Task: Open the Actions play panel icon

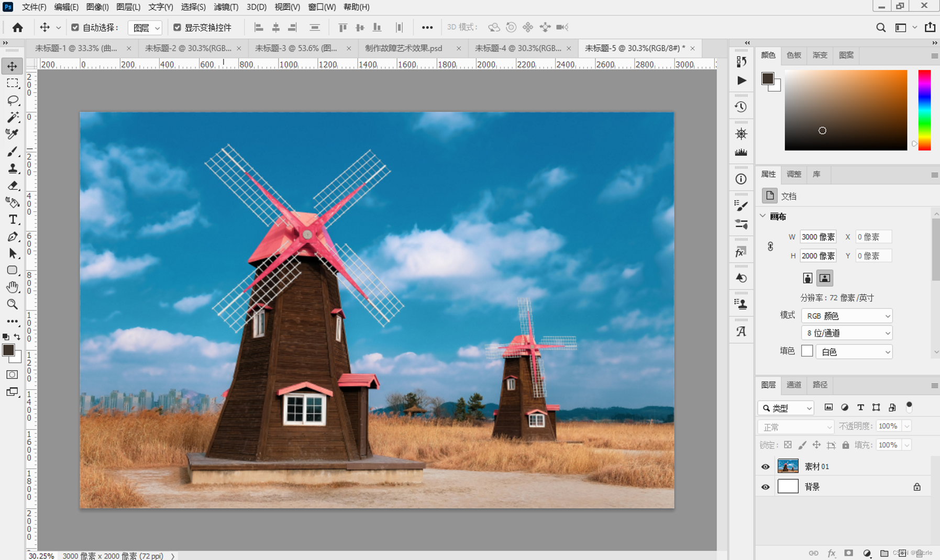Action: (x=741, y=81)
